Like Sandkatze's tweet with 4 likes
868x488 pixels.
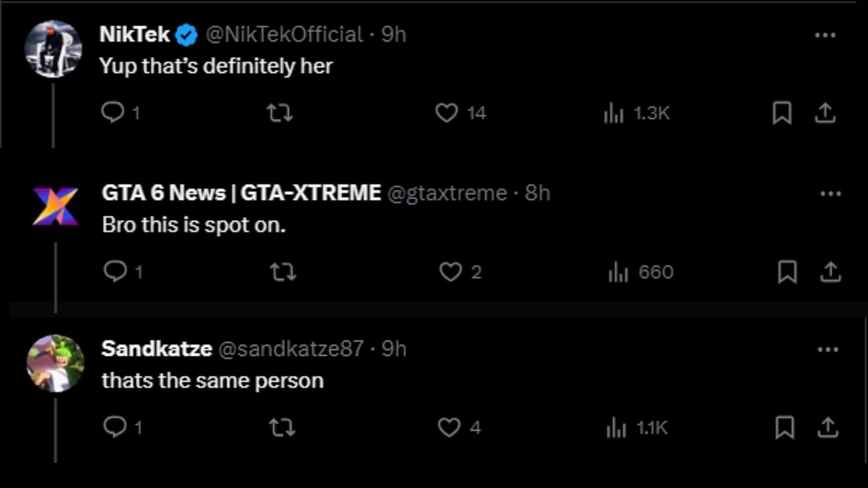[449, 427]
